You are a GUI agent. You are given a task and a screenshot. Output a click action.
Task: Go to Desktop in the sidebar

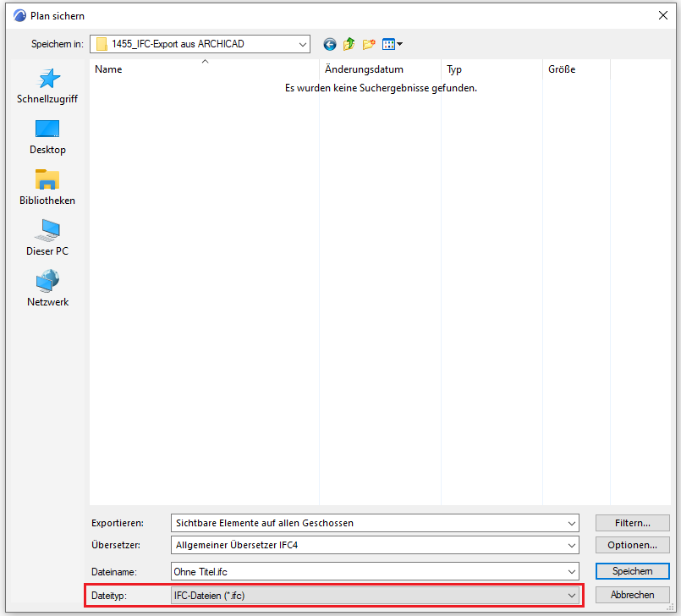pyautogui.click(x=47, y=137)
